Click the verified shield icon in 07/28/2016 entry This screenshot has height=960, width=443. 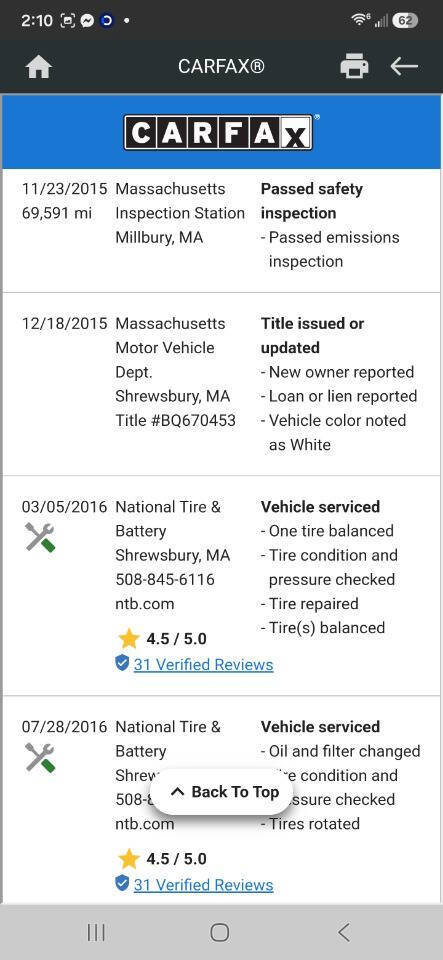coord(122,883)
